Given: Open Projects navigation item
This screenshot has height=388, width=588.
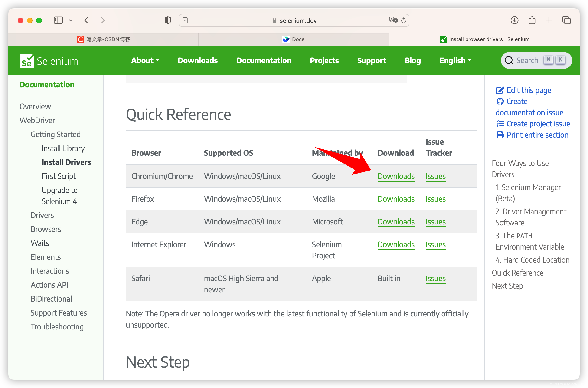Looking at the screenshot, I should click(324, 60).
